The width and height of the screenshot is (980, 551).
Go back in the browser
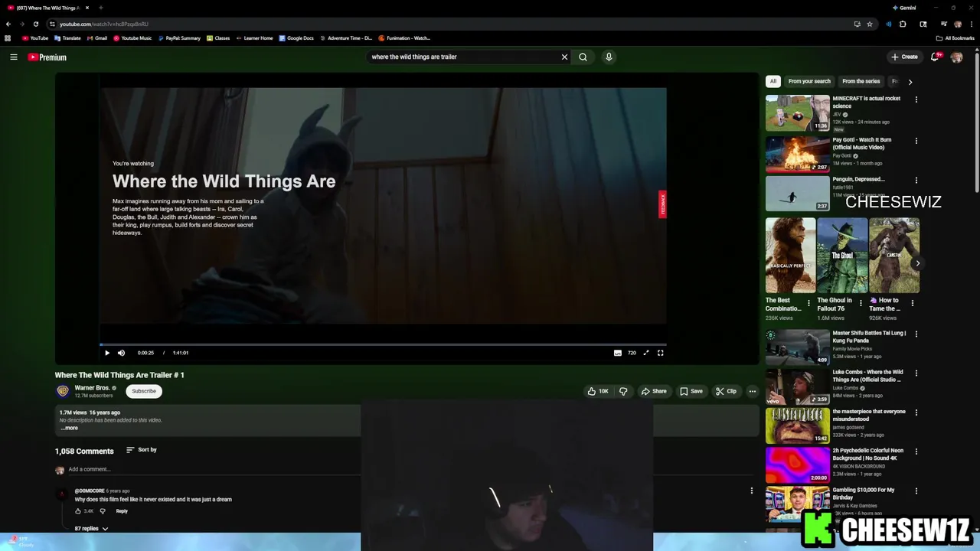tap(8, 24)
